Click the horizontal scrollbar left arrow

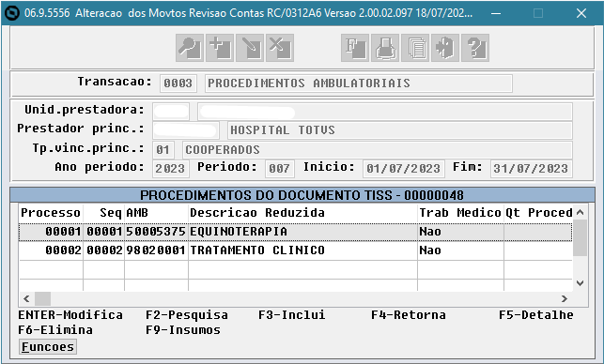pyautogui.click(x=26, y=298)
